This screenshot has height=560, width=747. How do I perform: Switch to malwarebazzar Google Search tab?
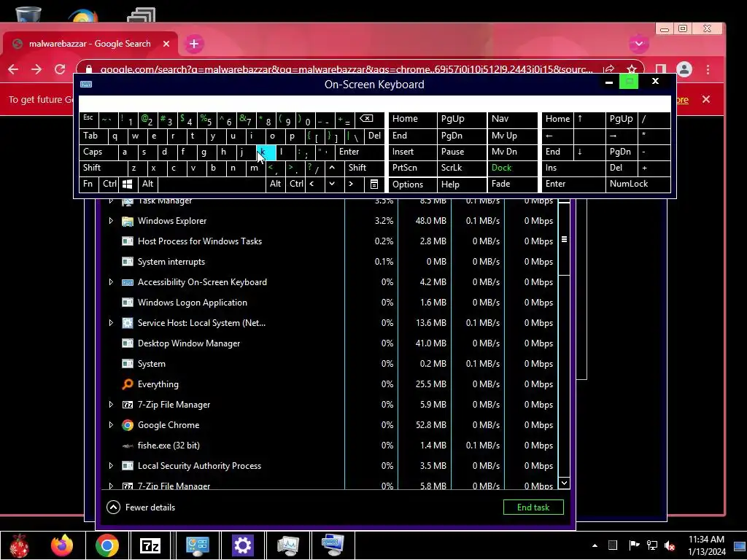(90, 44)
